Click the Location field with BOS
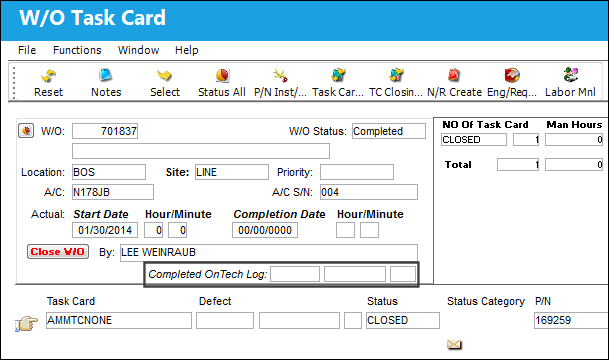This screenshot has width=609, height=360. pyautogui.click(x=109, y=172)
